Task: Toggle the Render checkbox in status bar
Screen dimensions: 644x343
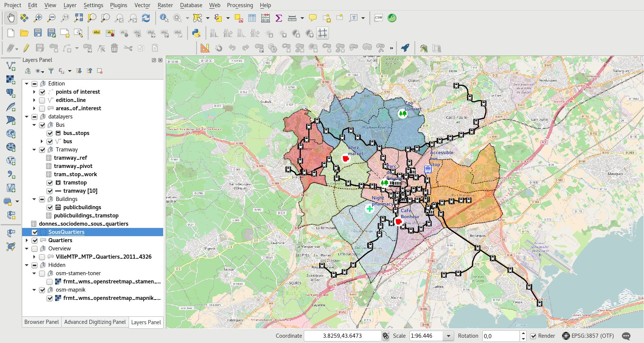Action: pos(533,336)
